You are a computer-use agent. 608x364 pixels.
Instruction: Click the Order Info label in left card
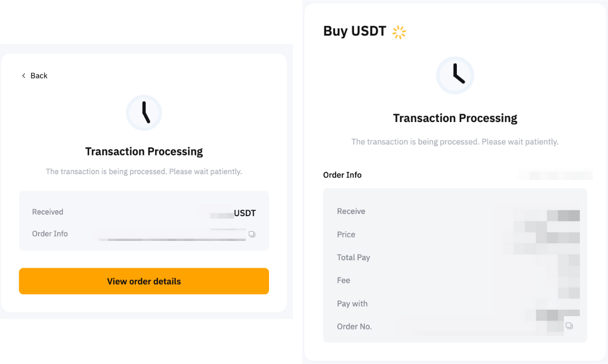(x=50, y=234)
